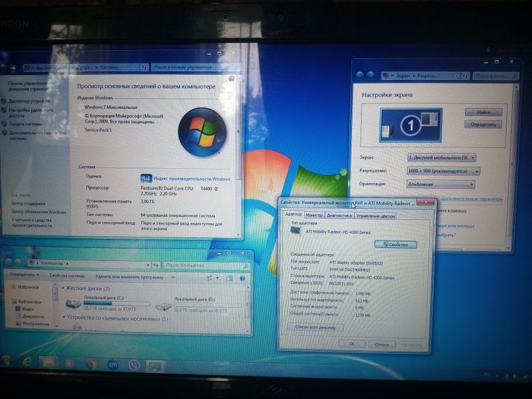Viewport: 532px width, 399px height.
Task: Click the monitor 1 preview thumbnail
Action: [411, 125]
